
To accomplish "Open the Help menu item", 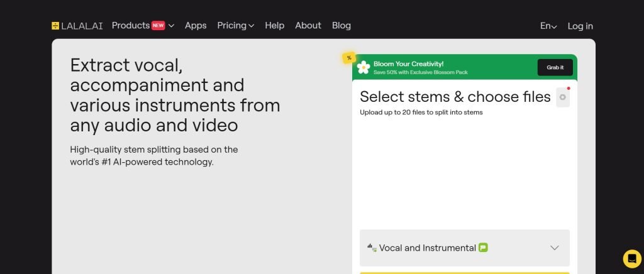I will [x=274, y=25].
